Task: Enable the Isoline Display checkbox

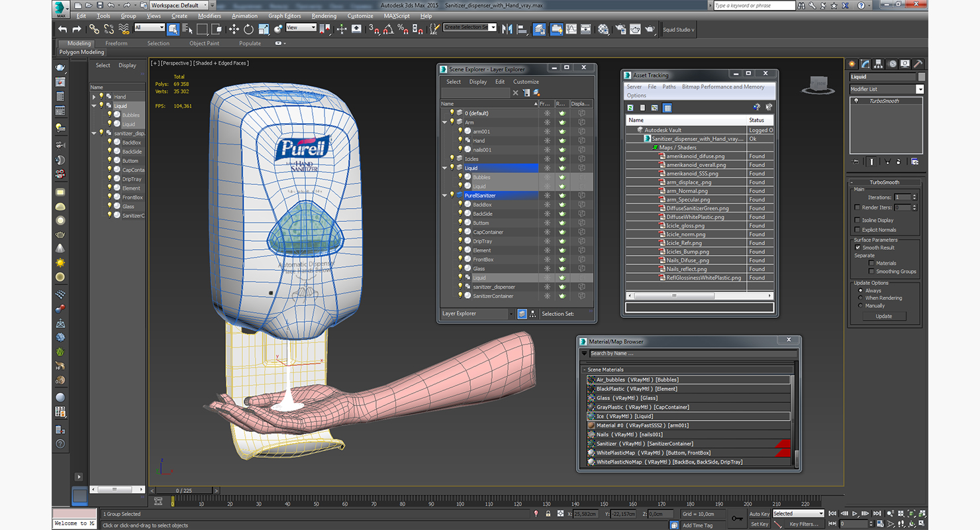Action: click(x=857, y=220)
